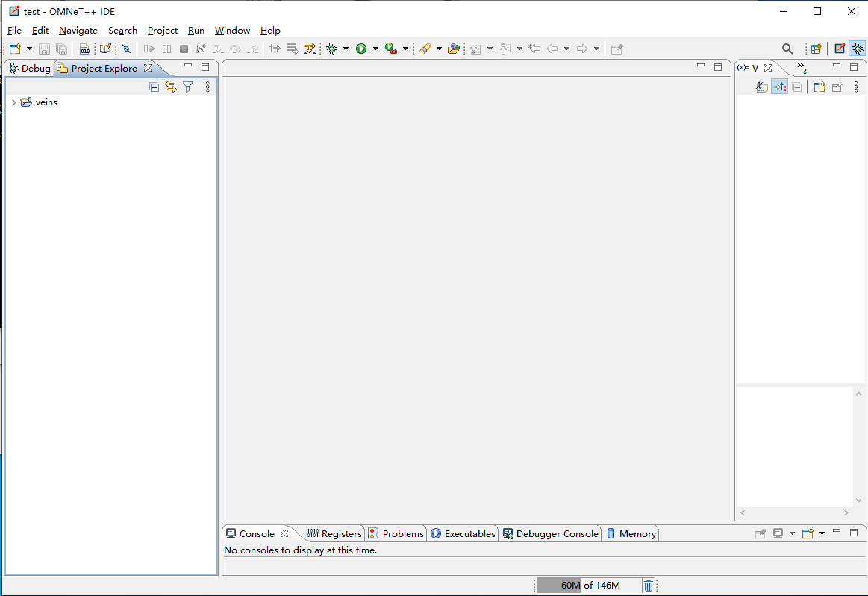Click the New wizard icon
The height and width of the screenshot is (596, 868).
tap(16, 49)
